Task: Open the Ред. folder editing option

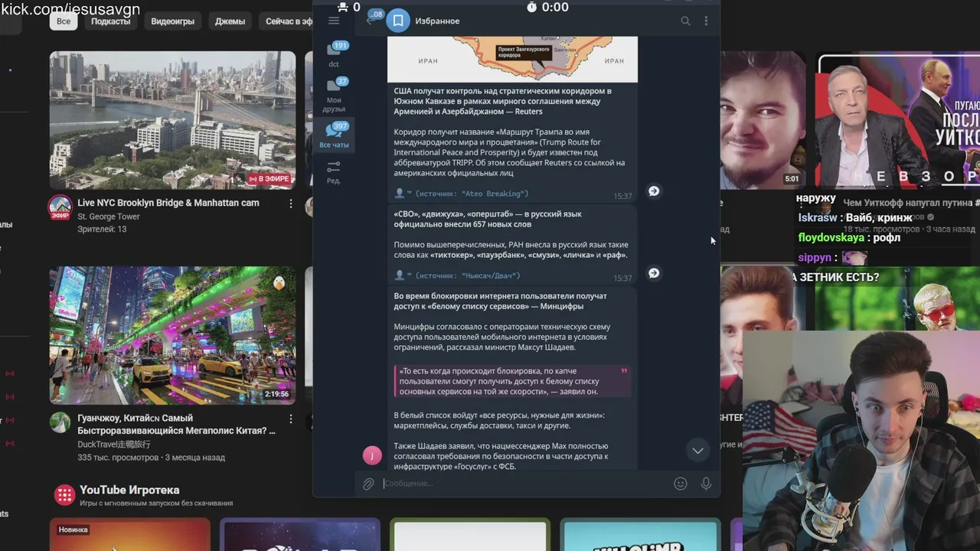Action: [334, 171]
